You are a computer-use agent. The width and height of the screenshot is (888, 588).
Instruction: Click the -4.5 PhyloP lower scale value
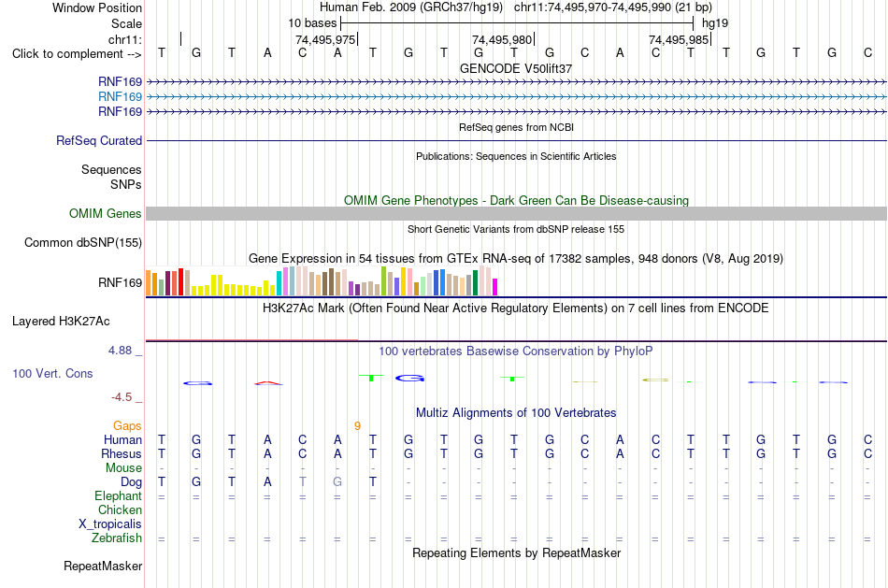(122, 397)
